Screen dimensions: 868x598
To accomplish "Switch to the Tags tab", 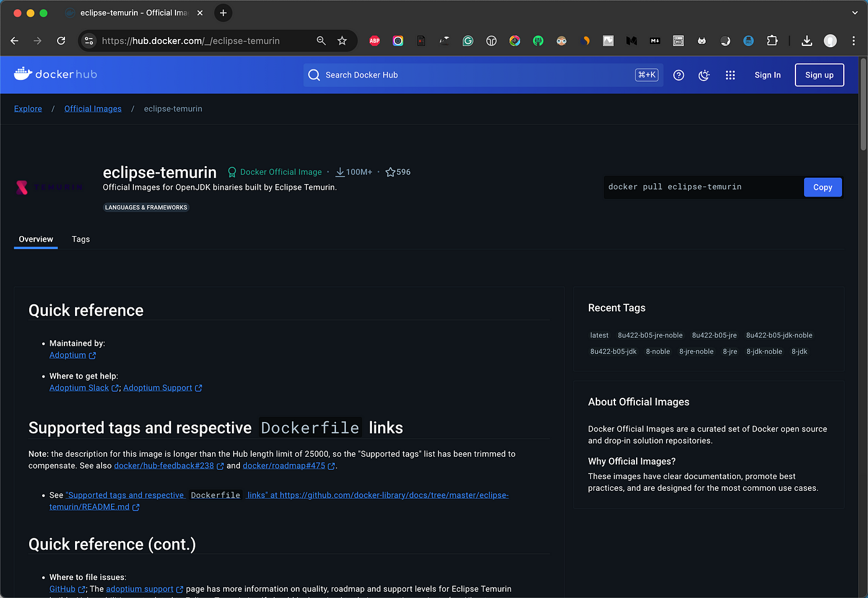I will click(x=81, y=239).
